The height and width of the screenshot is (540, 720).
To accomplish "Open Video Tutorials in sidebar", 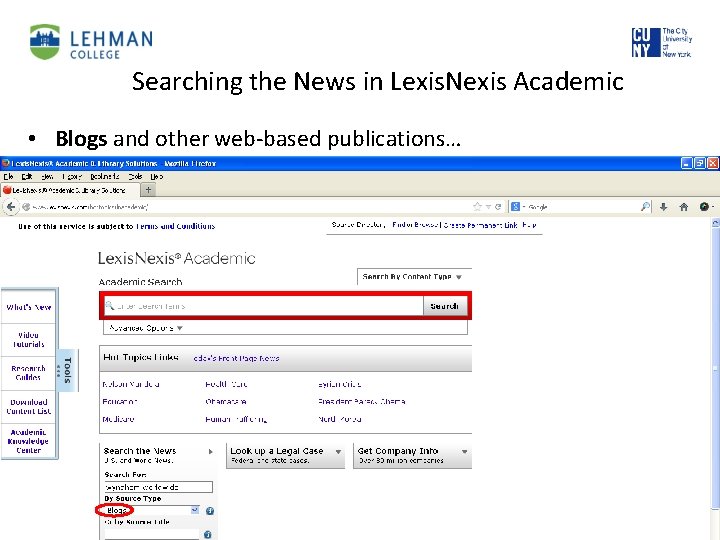I will click(28, 339).
